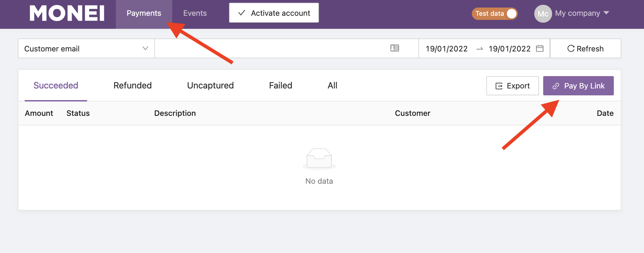Select the start date 19/01/2022

(x=446, y=49)
